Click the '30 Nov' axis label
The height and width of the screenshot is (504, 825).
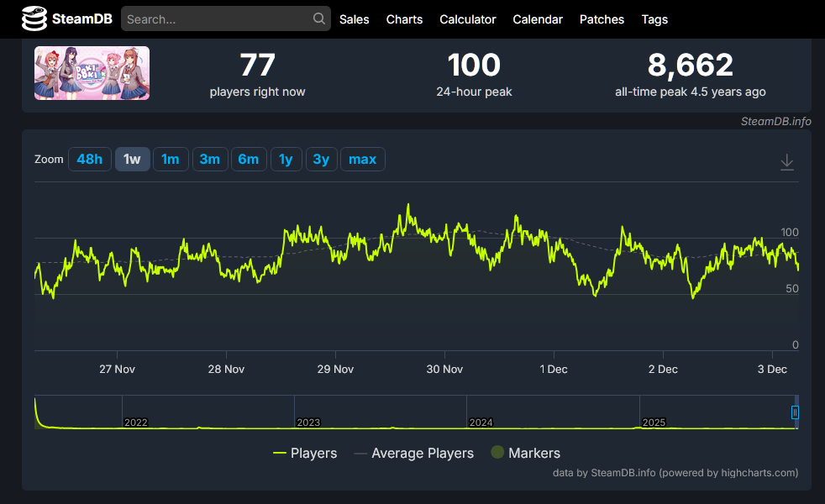tap(444, 370)
